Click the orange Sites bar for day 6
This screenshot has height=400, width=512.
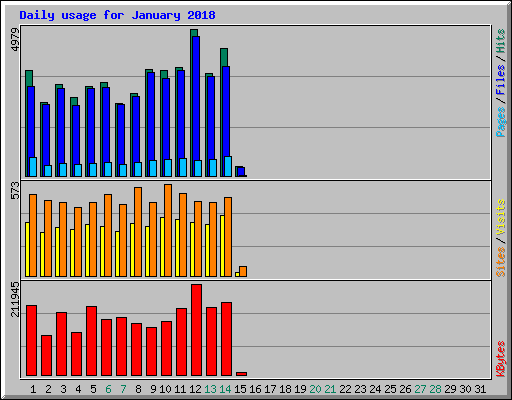pyautogui.click(x=108, y=235)
